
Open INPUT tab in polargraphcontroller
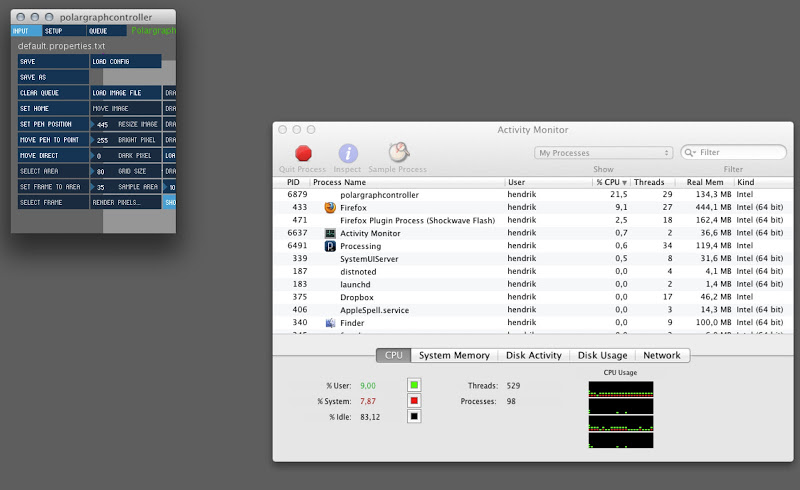pyautogui.click(x=26, y=31)
